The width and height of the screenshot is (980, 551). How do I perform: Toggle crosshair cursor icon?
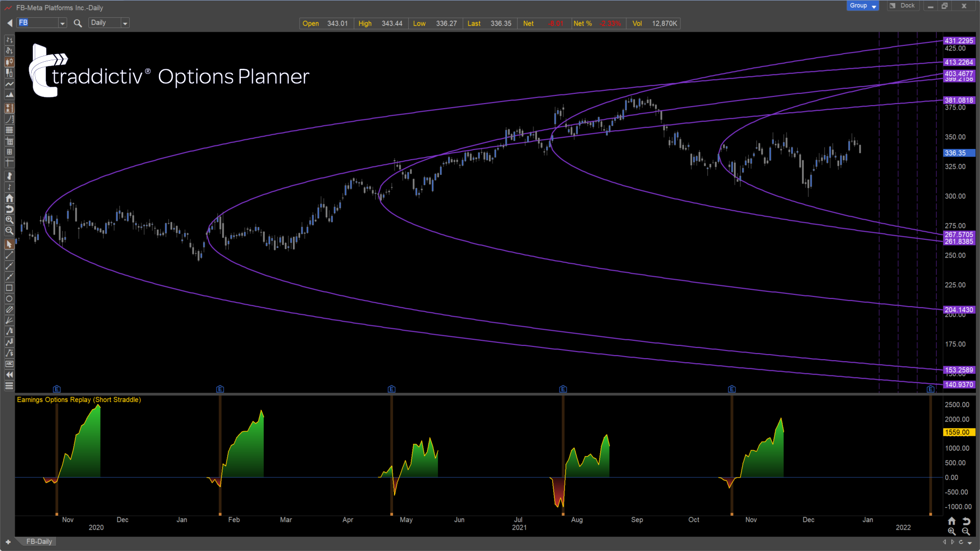click(9, 163)
